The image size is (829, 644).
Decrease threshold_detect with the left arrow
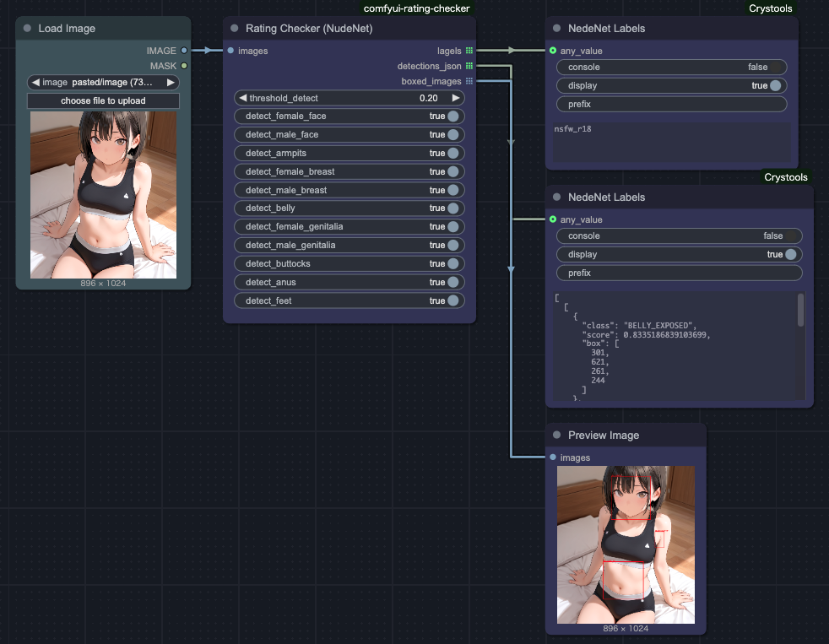coord(242,99)
